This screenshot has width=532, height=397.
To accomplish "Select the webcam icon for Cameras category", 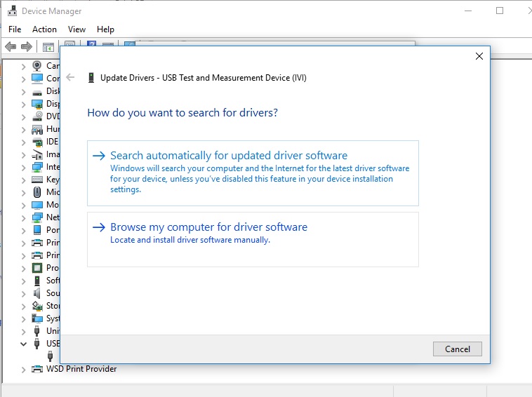I will tap(37, 66).
